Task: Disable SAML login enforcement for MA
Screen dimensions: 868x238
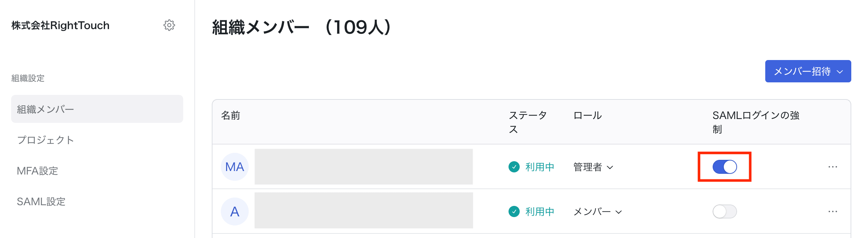Action: [725, 167]
